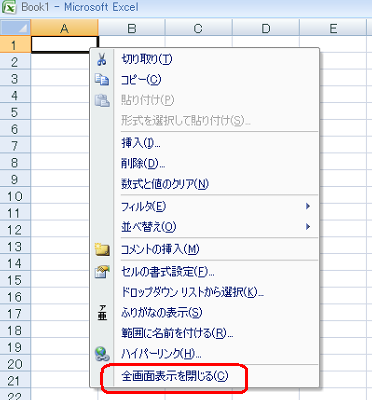Screen dimensions: 372x400
Task: Open 形式を選択して貼り付け(S) entry
Action: (204, 120)
